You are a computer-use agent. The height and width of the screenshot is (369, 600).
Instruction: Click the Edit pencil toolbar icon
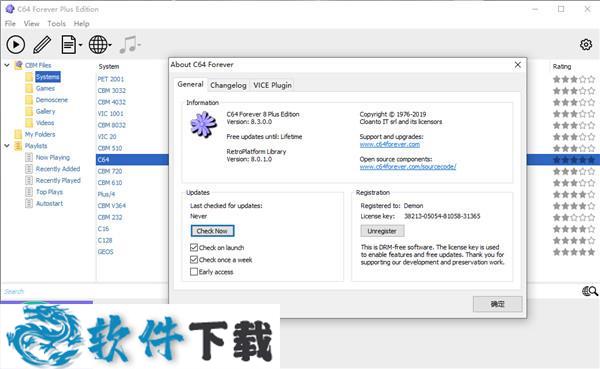coord(42,45)
